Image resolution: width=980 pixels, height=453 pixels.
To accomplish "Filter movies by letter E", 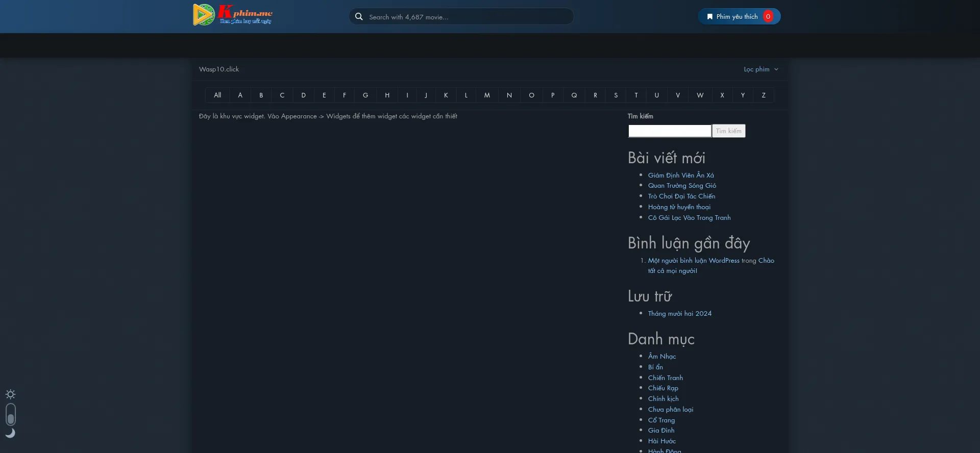I will click(324, 95).
